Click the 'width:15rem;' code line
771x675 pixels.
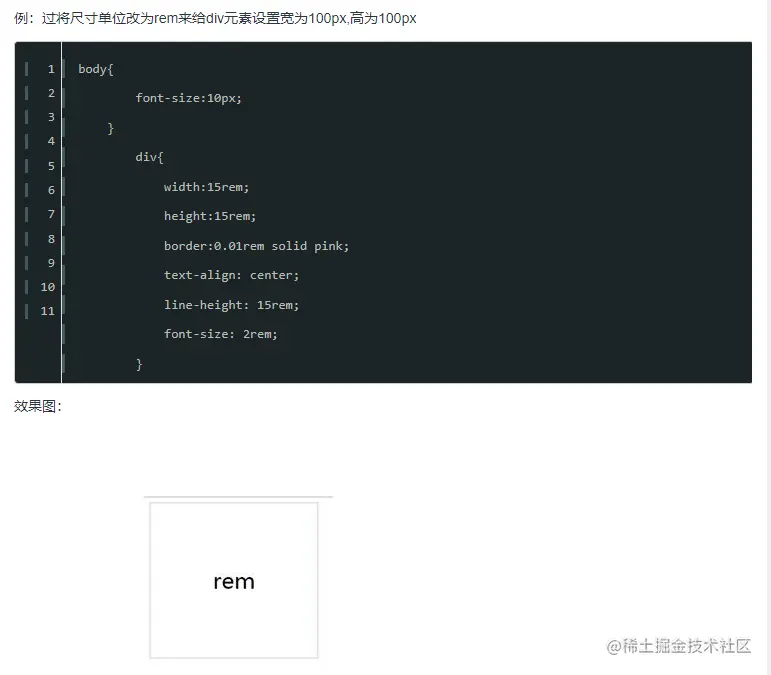click(207, 187)
